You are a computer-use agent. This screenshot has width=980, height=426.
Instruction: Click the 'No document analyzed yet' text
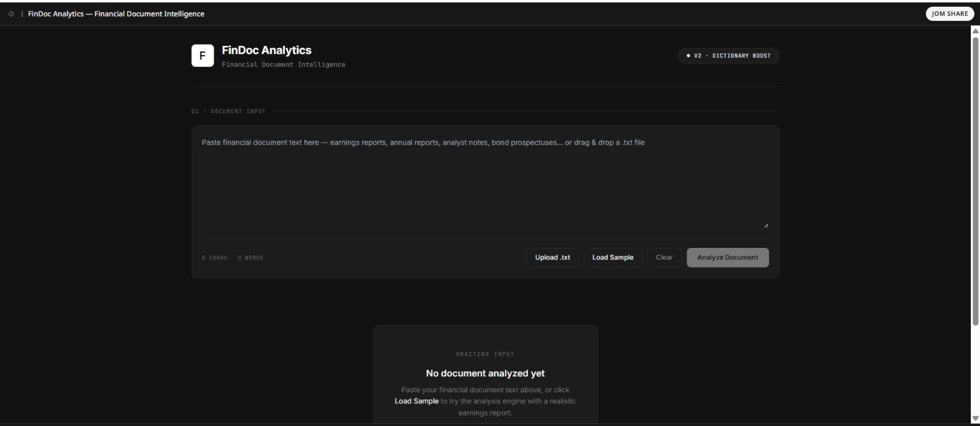point(485,373)
